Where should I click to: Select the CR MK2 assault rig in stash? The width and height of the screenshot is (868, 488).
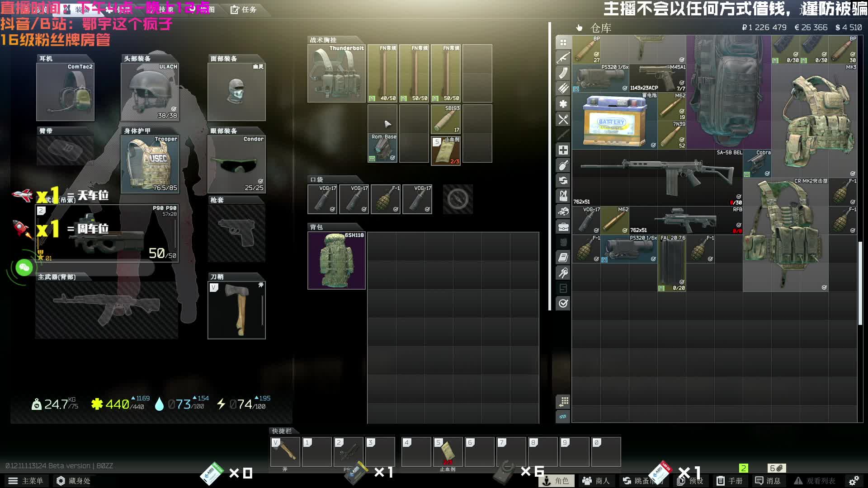[786, 235]
